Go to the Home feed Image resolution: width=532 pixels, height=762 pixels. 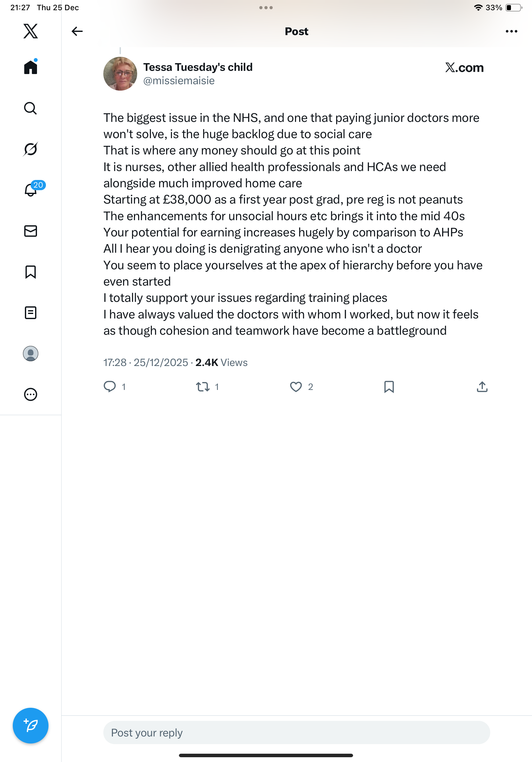pos(31,67)
